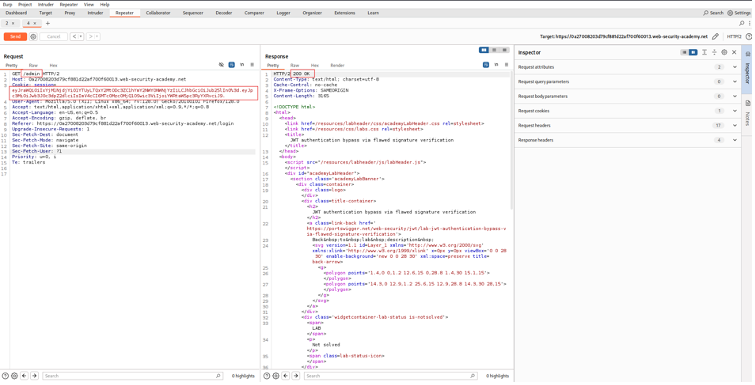Go to next match in Response search
755x385 pixels.
pyautogui.click(x=296, y=376)
